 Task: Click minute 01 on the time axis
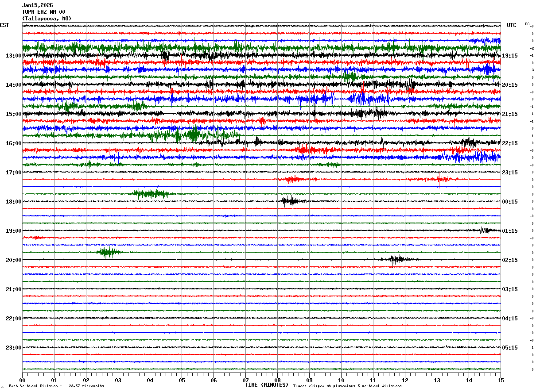[x=54, y=380]
